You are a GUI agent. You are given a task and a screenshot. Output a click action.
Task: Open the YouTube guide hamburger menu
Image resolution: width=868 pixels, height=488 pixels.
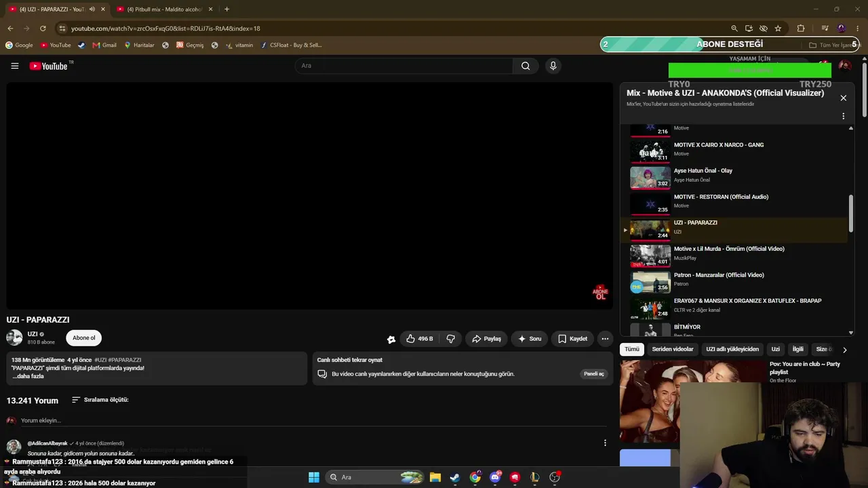[14, 66]
